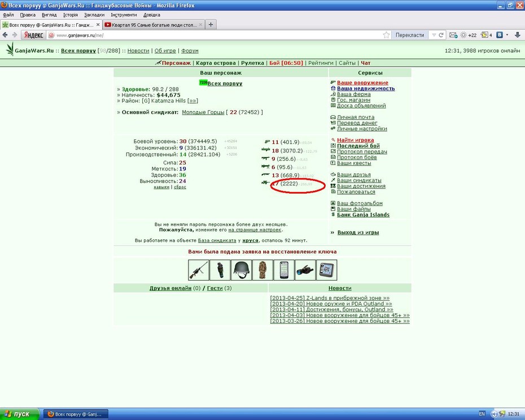The image size is (525, 420).
Task: Click the GPS navigator inventory item
Action: coord(327,270)
